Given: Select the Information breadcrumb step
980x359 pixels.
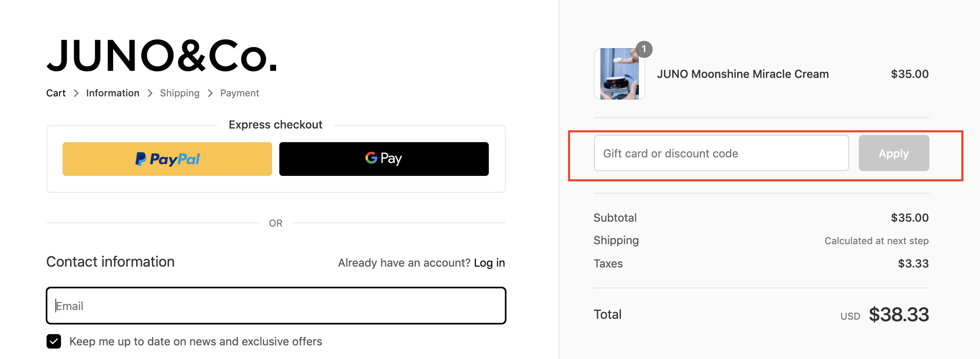Looking at the screenshot, I should [x=113, y=93].
